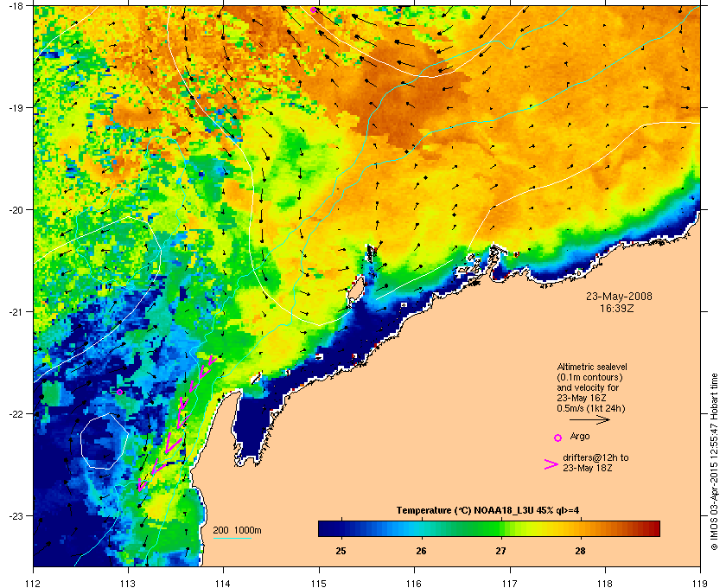Click the latitude axis label '-19'
726x588 pixels.
pos(16,107)
